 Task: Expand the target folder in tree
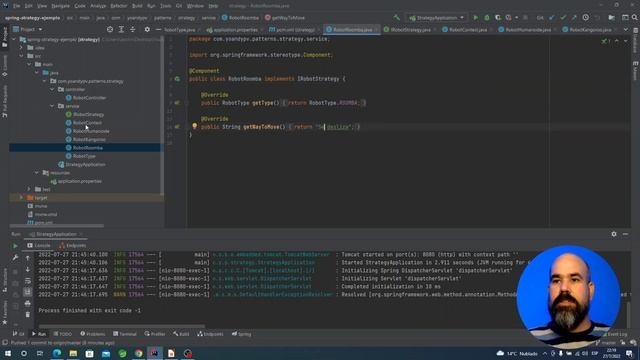[21, 198]
